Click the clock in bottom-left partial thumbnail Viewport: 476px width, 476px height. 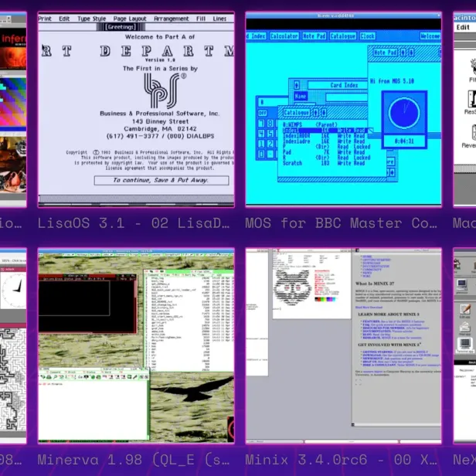(13, 291)
